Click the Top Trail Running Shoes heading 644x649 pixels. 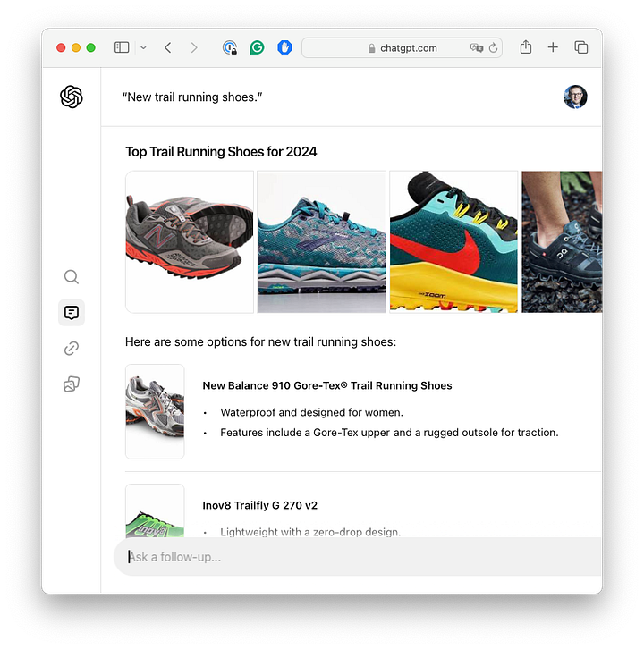[x=221, y=152]
